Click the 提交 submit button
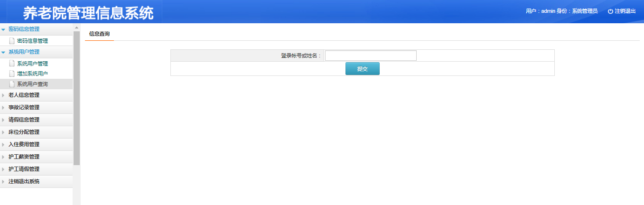Screen dimensions: 644x205 pos(362,69)
